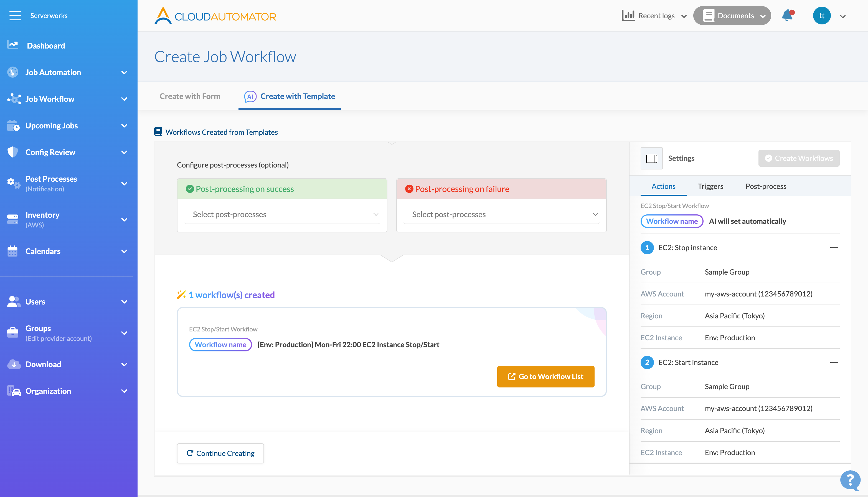
Task: Click the step 2 number badge
Action: [x=647, y=362]
